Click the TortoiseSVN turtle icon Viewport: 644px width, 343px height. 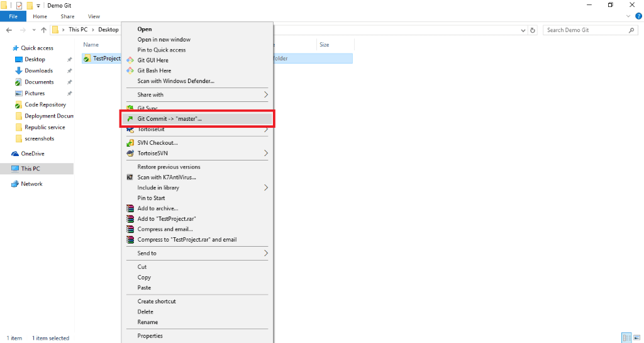coord(130,153)
